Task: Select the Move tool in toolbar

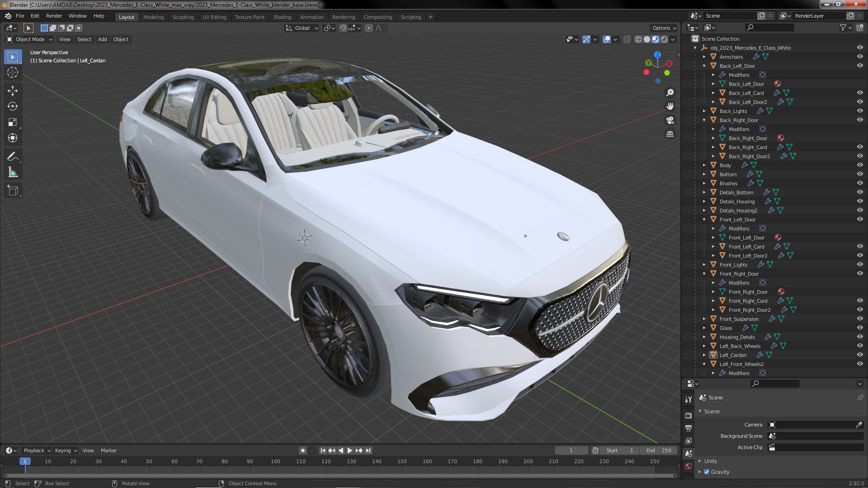Action: point(13,91)
